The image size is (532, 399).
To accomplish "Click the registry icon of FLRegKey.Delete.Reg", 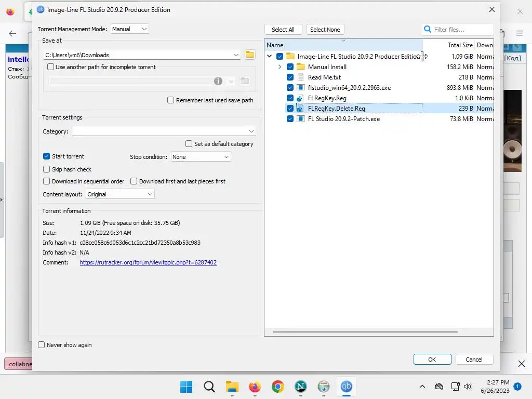I will (300, 108).
